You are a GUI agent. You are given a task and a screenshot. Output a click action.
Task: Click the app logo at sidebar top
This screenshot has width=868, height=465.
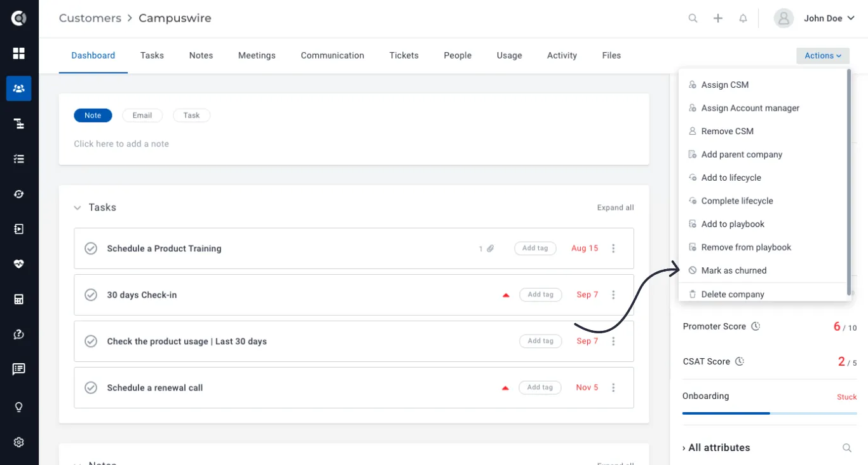click(18, 18)
